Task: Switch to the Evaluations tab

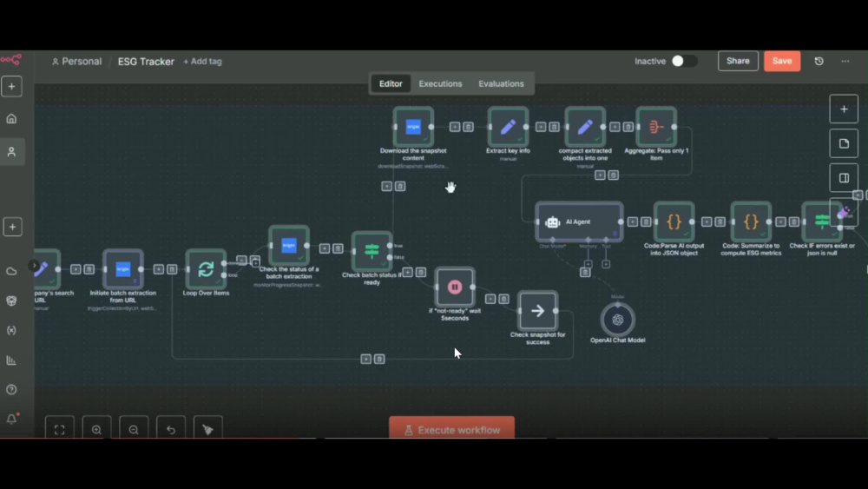Action: [501, 83]
